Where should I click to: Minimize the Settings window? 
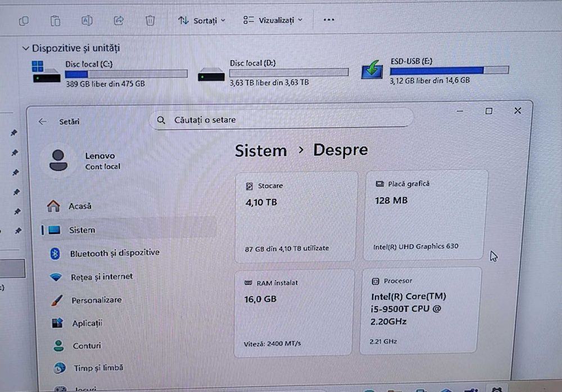[460, 111]
